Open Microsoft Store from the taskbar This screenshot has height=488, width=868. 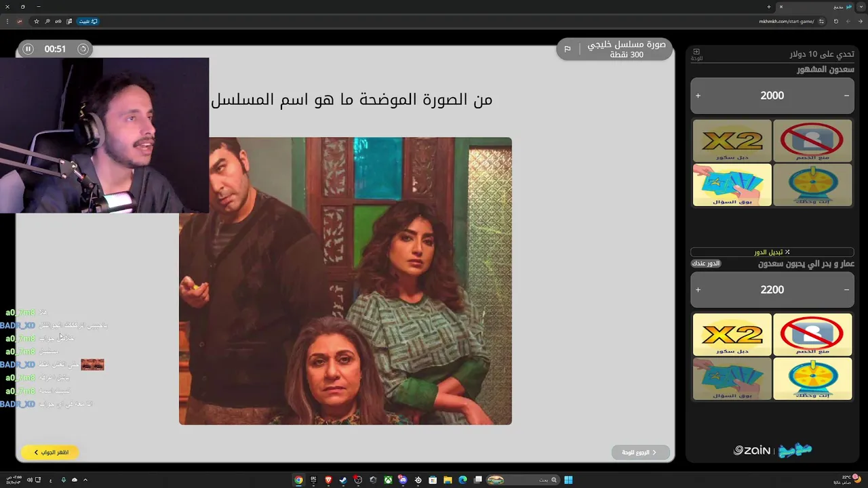pos(433,480)
